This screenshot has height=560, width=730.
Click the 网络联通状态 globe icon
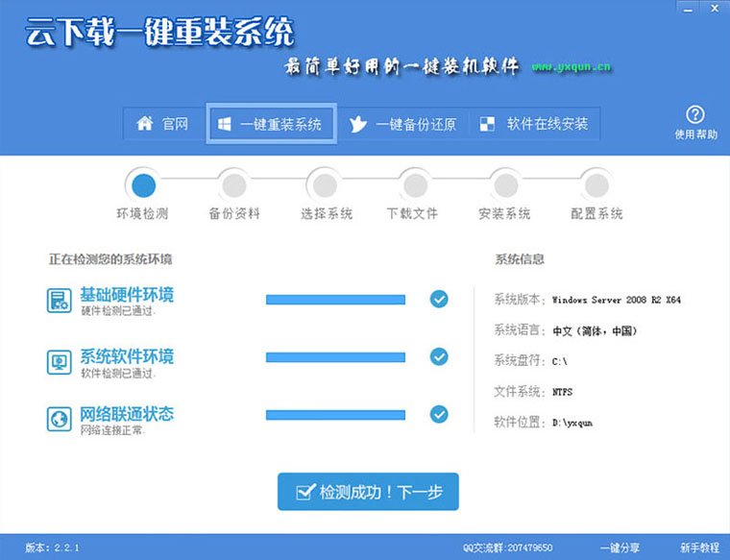pos(59,419)
